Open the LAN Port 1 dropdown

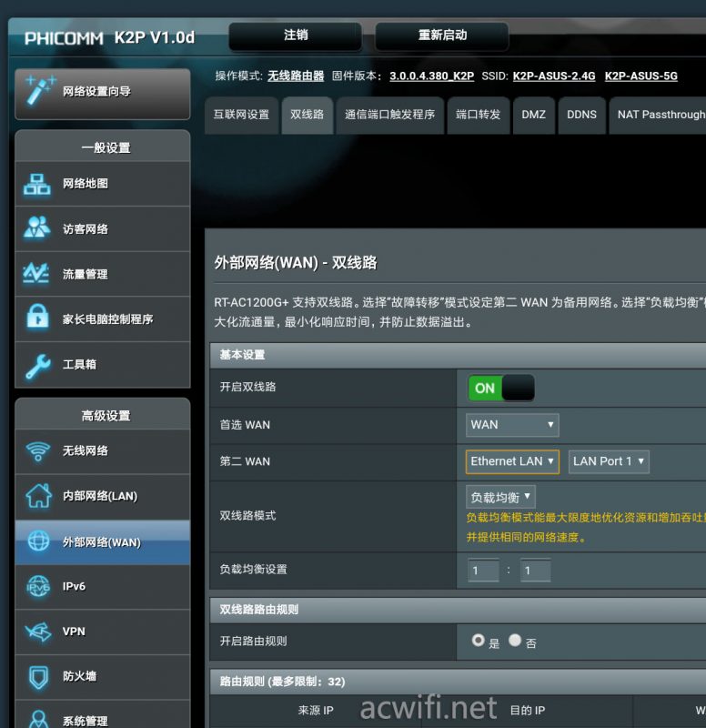pyautogui.click(x=609, y=461)
